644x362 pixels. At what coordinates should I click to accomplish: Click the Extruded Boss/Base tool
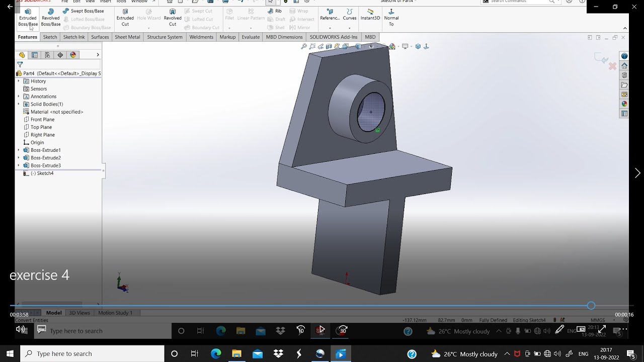point(28,18)
